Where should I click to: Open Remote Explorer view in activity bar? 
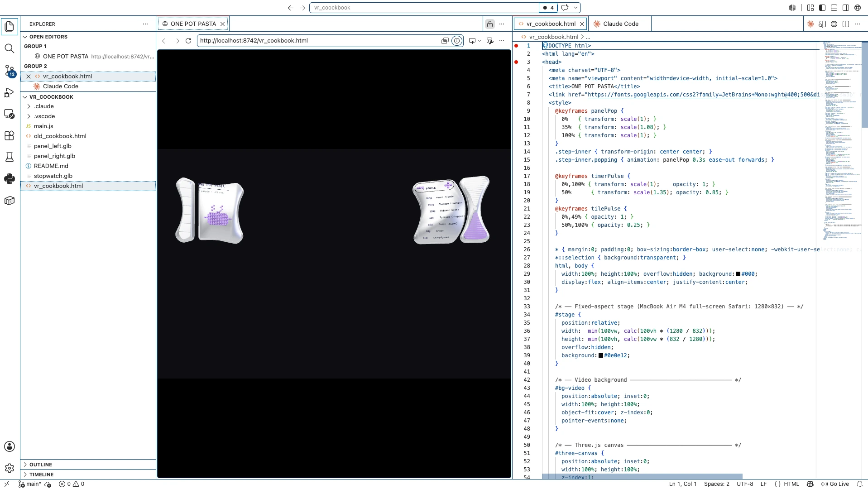coord(10,114)
